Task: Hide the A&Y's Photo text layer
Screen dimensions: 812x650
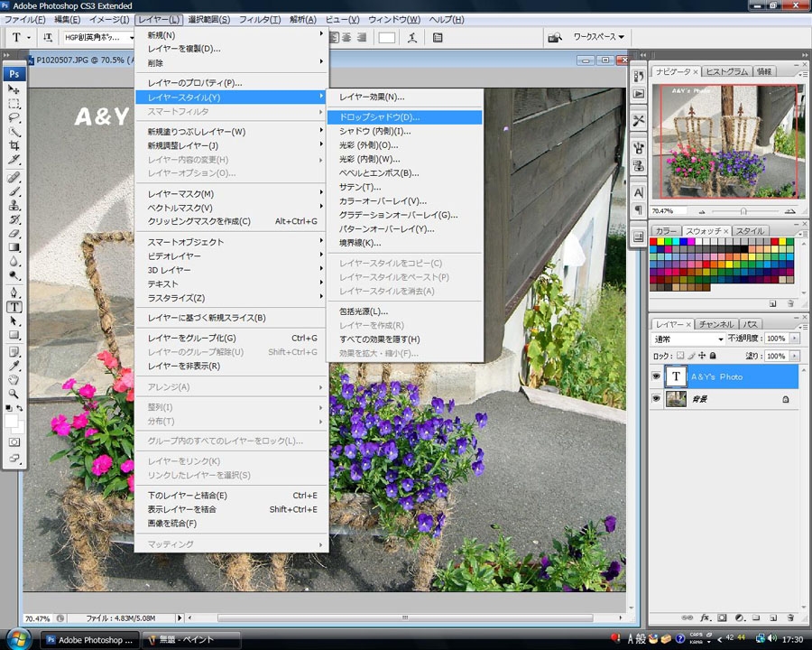Action: pyautogui.click(x=657, y=376)
